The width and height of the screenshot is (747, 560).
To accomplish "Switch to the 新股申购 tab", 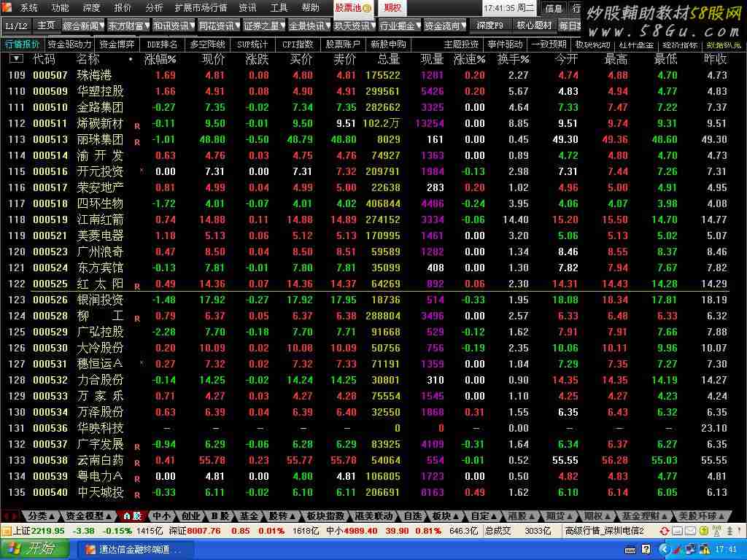I will pos(388,44).
